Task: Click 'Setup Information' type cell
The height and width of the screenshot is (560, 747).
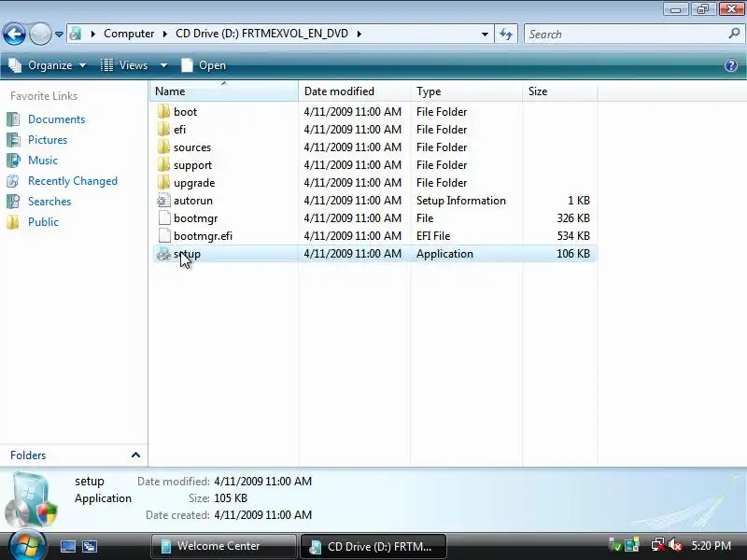Action: 460,201
